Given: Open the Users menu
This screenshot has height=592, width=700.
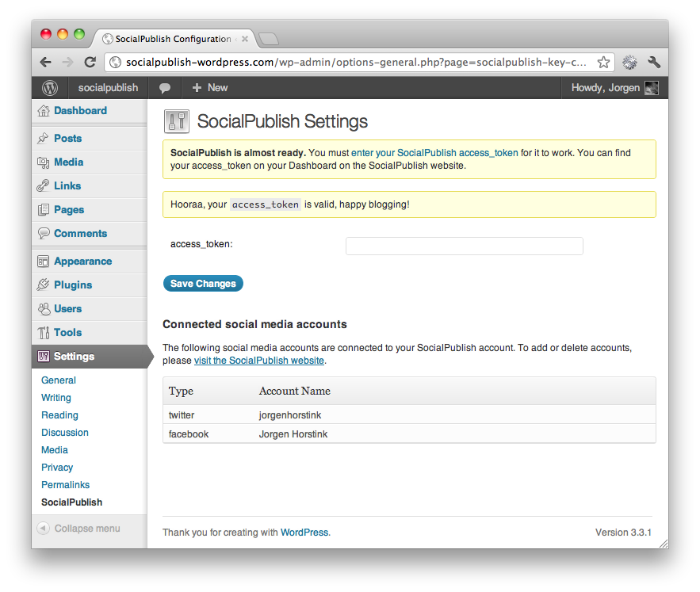Looking at the screenshot, I should (x=68, y=308).
